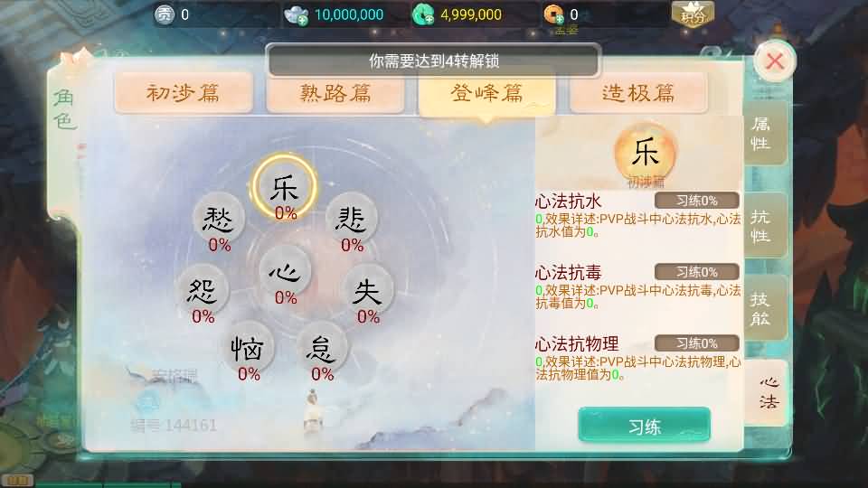This screenshot has width=868, height=488.
Task: Select the central 心 node
Action: coord(285,272)
